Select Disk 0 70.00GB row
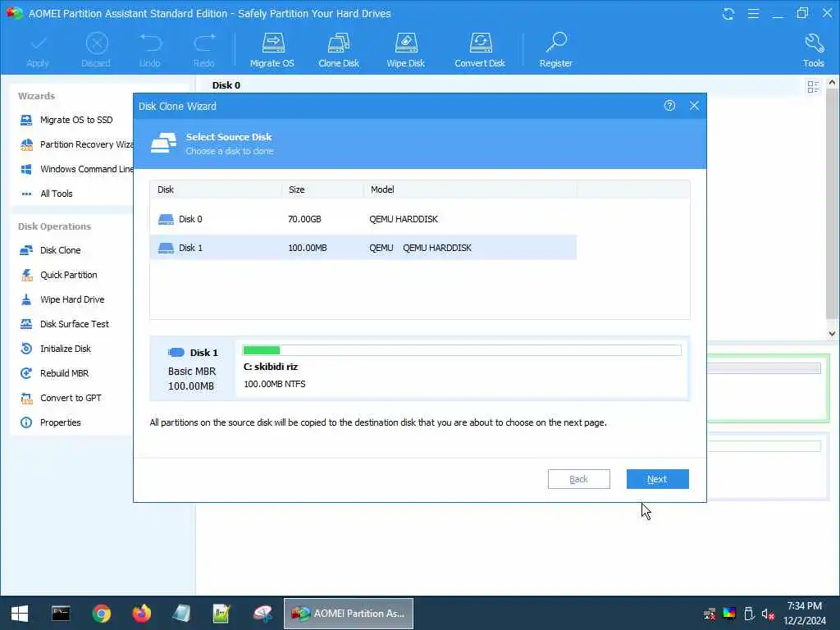Viewport: 840px width, 630px height. (x=363, y=219)
